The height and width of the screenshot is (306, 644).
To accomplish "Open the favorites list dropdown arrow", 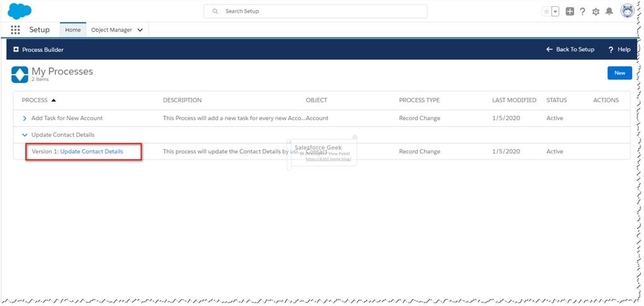I will pos(555,11).
